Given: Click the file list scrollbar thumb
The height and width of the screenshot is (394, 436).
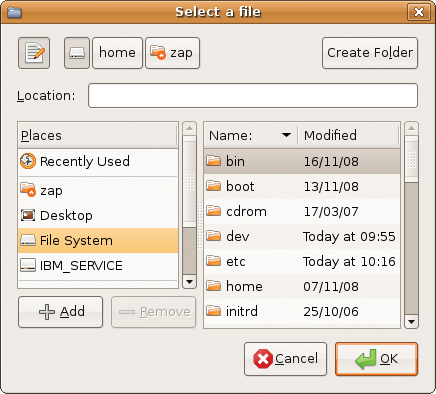Looking at the screenshot, I should 411,159.
